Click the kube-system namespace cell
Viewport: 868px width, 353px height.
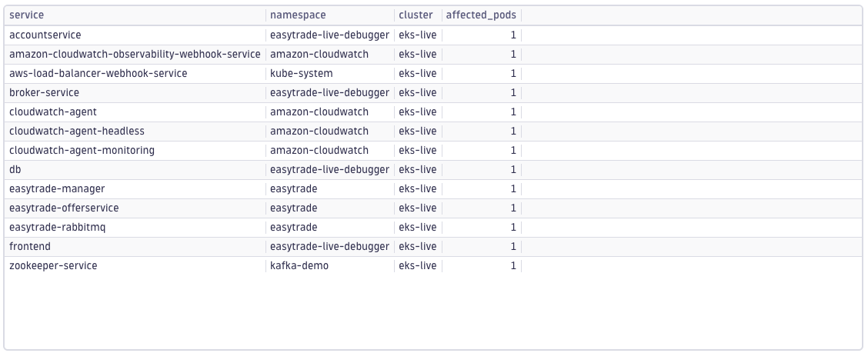[x=330, y=74]
